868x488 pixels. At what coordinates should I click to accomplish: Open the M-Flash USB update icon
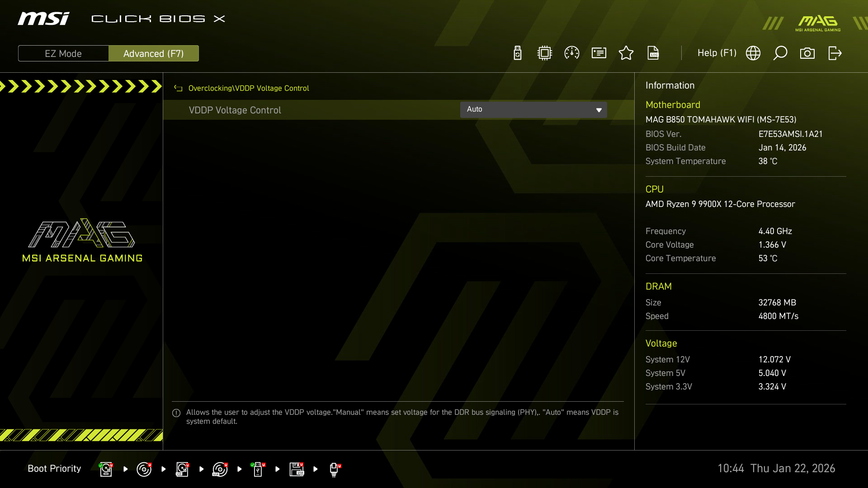click(518, 53)
